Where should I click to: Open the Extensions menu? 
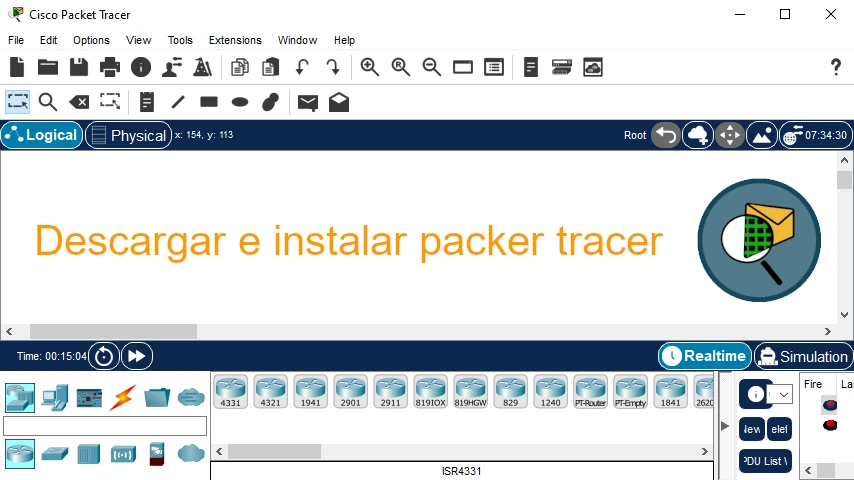point(235,40)
